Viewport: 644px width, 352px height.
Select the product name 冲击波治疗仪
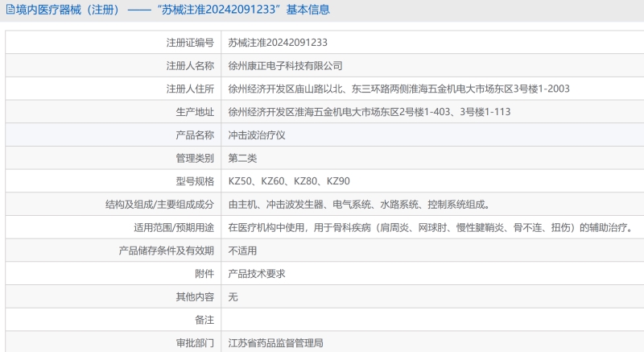(x=256, y=135)
